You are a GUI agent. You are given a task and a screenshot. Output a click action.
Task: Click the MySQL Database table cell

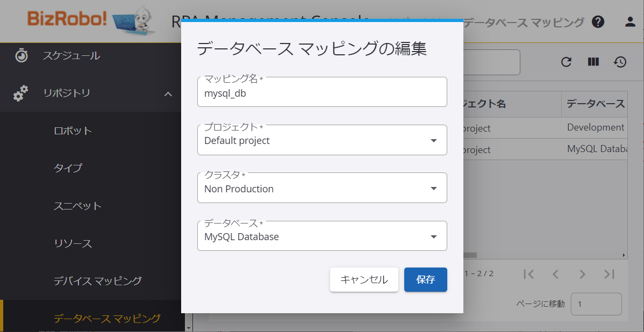pos(595,149)
